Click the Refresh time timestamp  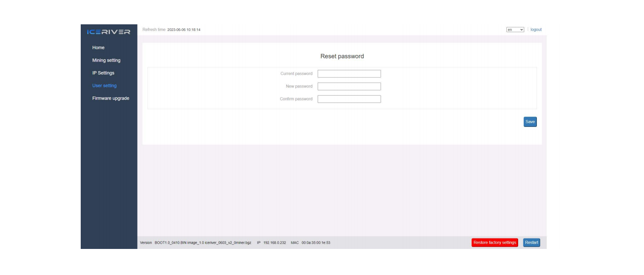(184, 30)
